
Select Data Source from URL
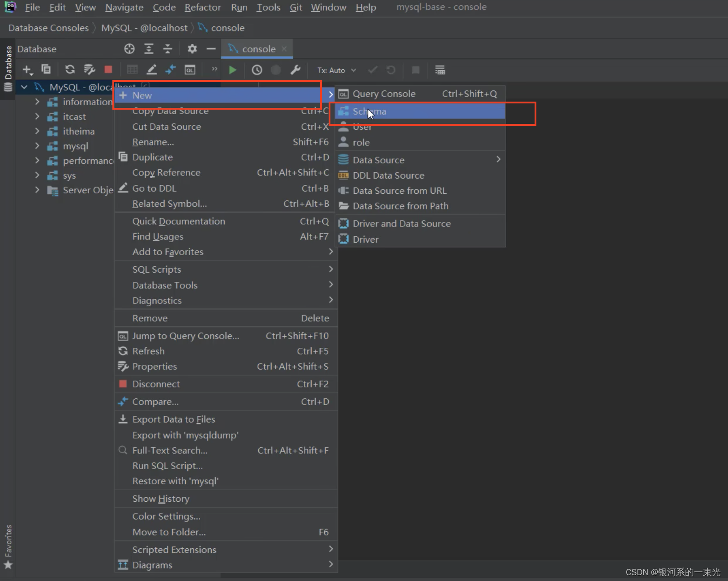[420, 191]
